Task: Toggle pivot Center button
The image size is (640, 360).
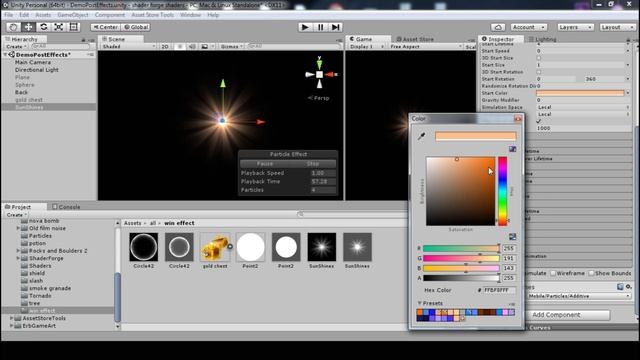Action: click(x=105, y=27)
